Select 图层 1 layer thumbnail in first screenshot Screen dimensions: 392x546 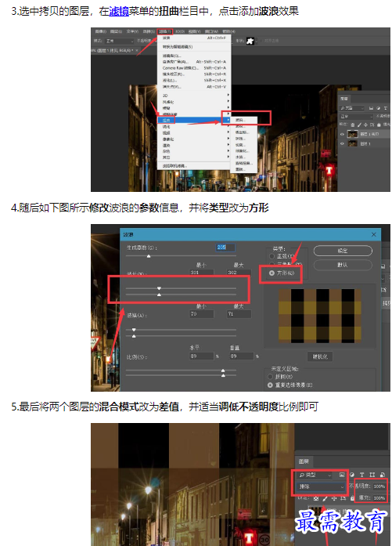coord(352,143)
